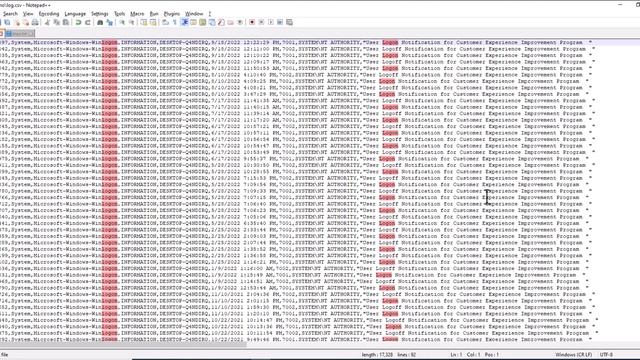Click the Zoom In icon
Screen dimensions: 640x360
pos(122,22)
